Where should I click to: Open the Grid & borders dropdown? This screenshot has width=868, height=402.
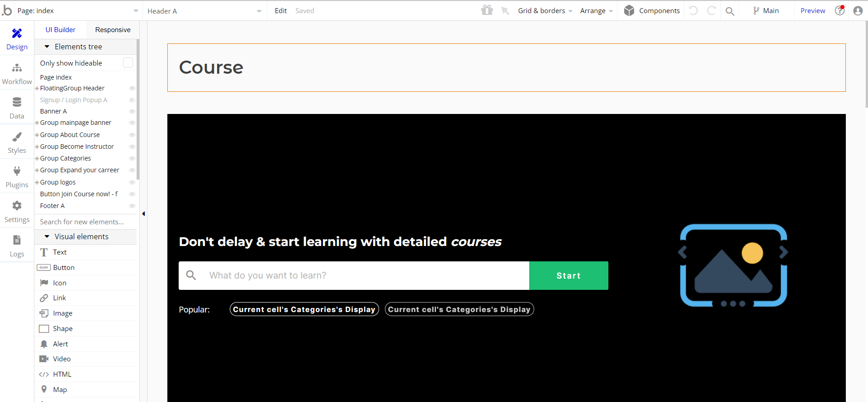pos(545,11)
